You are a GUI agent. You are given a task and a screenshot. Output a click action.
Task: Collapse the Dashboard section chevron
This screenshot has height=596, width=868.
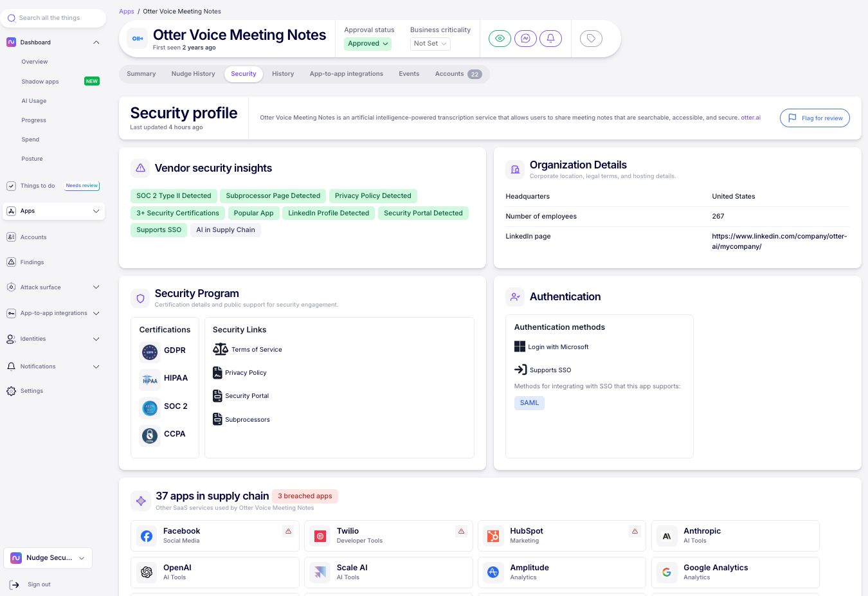(96, 42)
